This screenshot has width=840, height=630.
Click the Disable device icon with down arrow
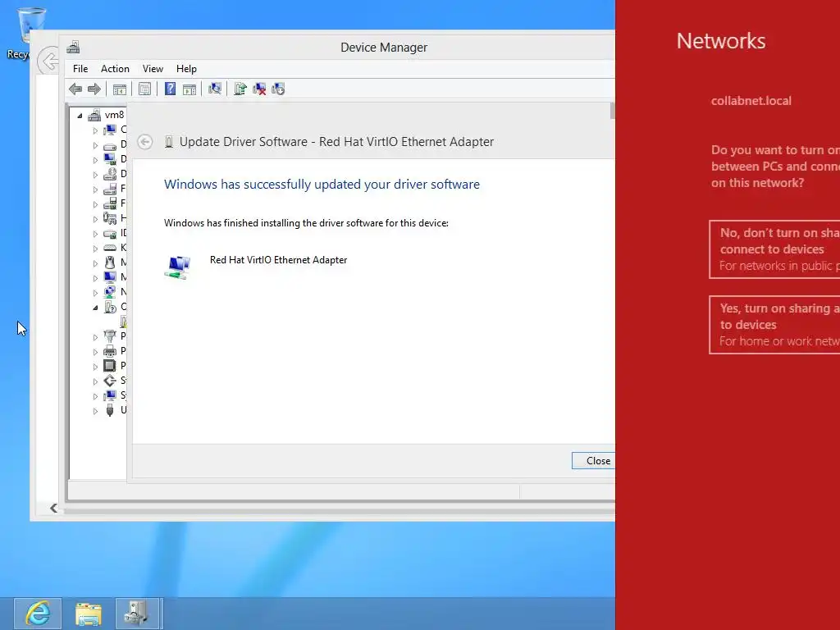(278, 89)
